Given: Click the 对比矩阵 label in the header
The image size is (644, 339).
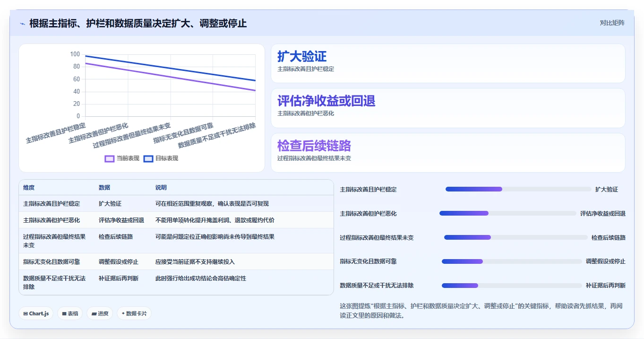Looking at the screenshot, I should coord(612,23).
